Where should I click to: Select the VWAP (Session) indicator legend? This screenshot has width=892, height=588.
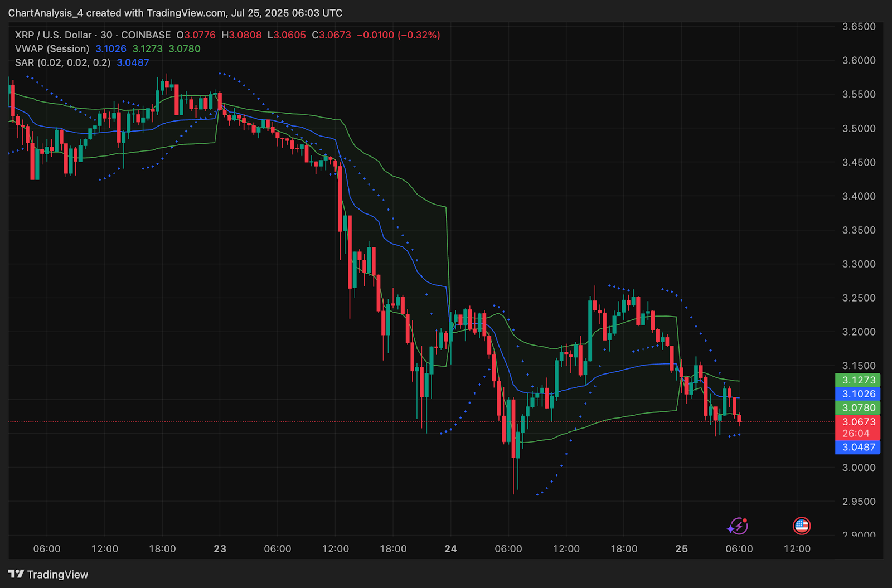(52, 49)
